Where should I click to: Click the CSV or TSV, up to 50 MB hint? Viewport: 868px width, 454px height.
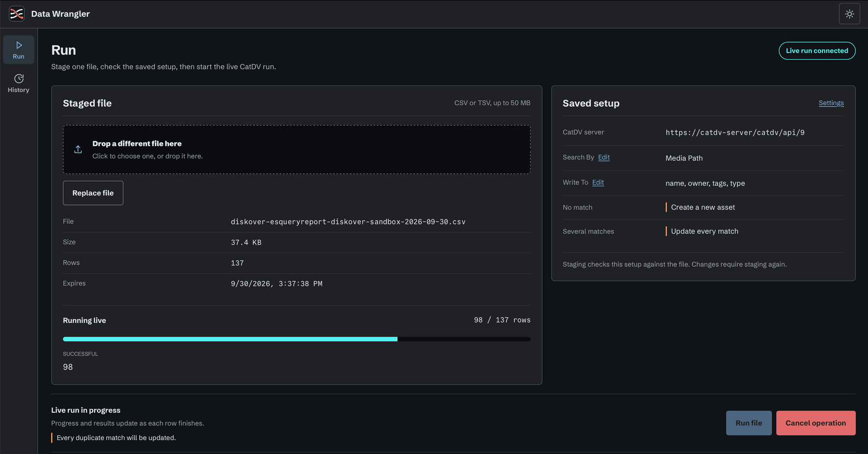coord(492,103)
